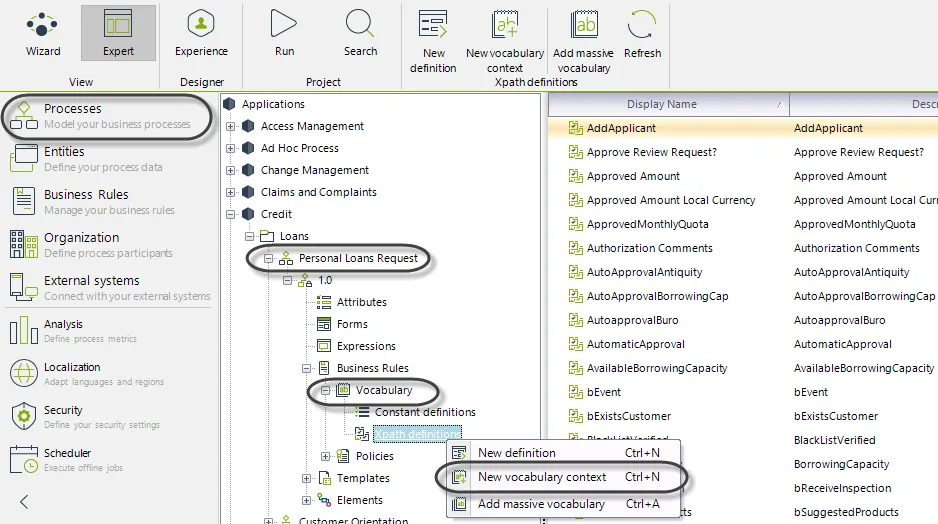Expand the Ad Hoc Process node
Screen dimensions: 938x524
(230, 148)
